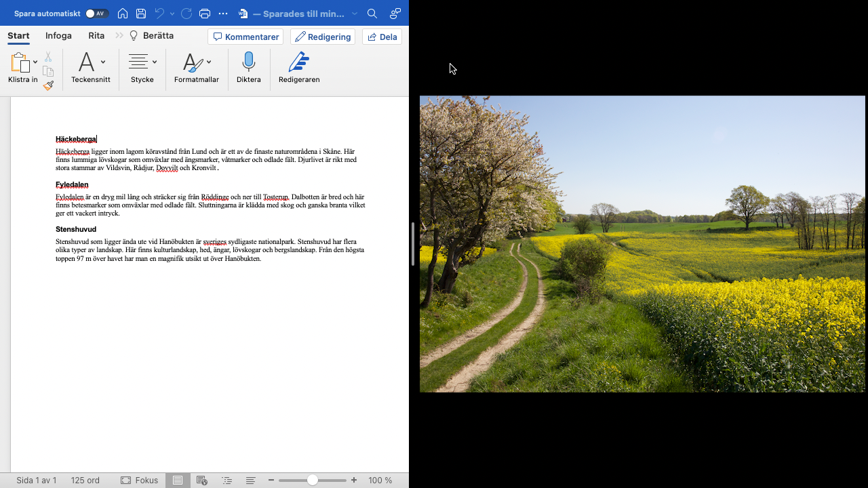Expand the Stycke paragraph dropdown
This screenshot has width=868, height=488.
tap(155, 62)
